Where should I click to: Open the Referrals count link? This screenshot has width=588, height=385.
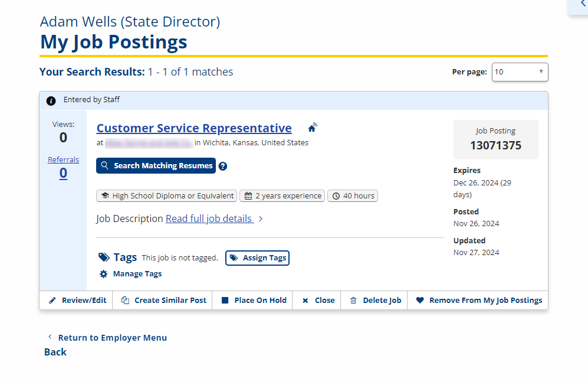pos(63,173)
